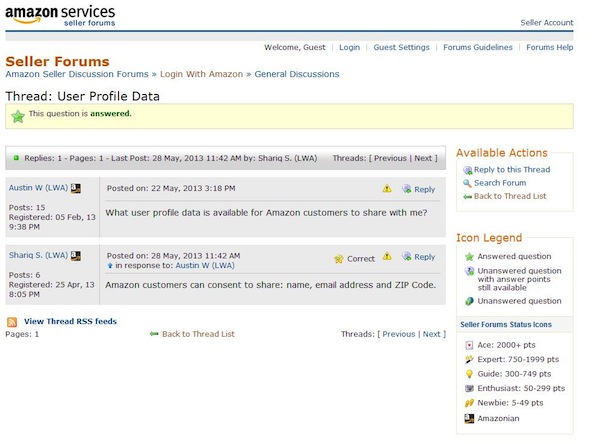Click the Amazon Services seller forums logo

click(x=60, y=16)
